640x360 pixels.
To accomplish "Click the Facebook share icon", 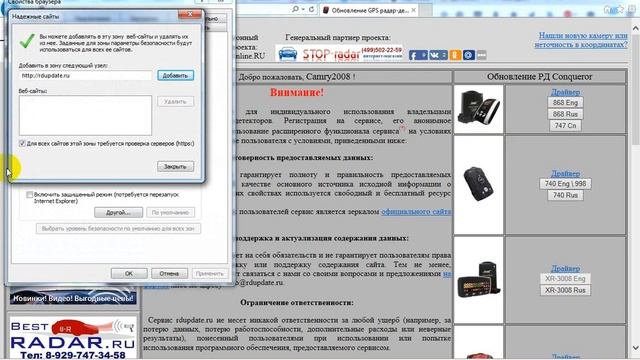I will click(418, 55).
